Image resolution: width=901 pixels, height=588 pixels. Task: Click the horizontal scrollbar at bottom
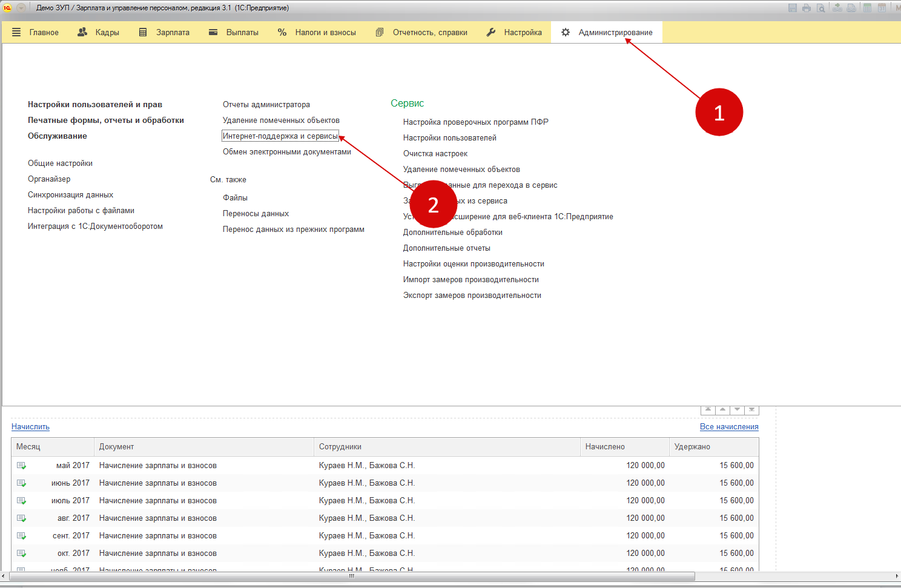pos(351,576)
